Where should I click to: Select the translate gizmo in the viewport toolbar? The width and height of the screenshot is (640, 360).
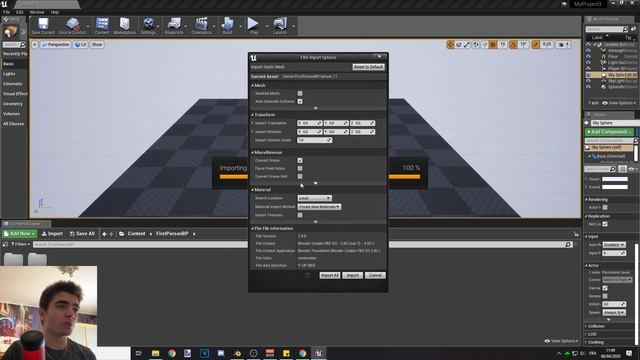point(450,44)
